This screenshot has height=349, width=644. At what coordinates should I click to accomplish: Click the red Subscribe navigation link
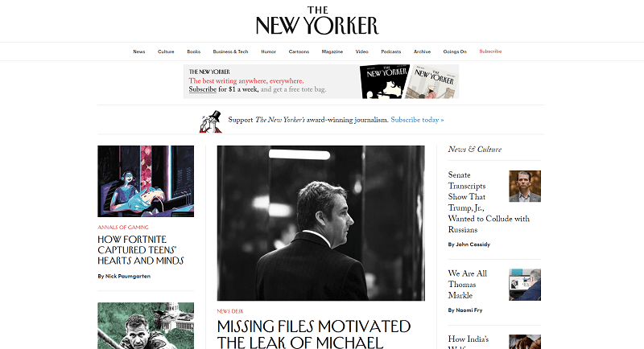pos(490,51)
